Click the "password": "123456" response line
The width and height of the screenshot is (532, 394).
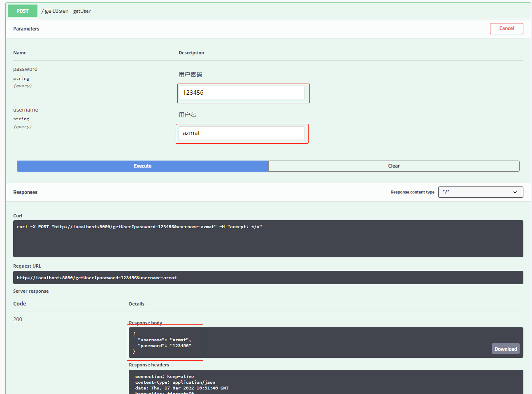click(165, 346)
